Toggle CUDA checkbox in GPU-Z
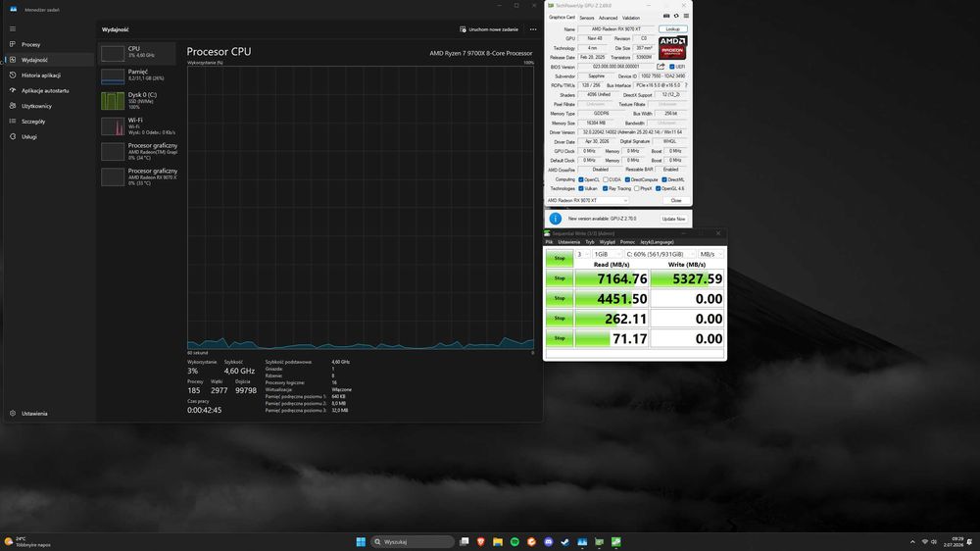The image size is (980, 551). (x=606, y=179)
